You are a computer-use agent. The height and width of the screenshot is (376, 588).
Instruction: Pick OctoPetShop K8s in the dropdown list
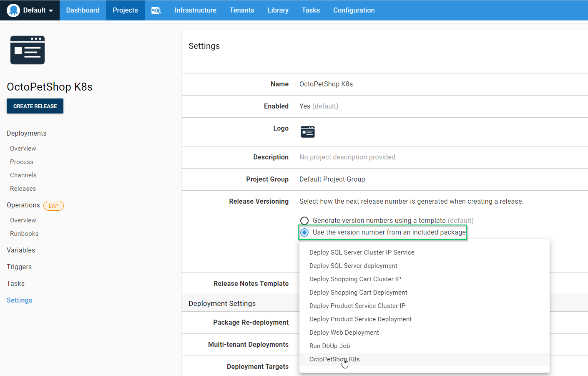coord(334,359)
